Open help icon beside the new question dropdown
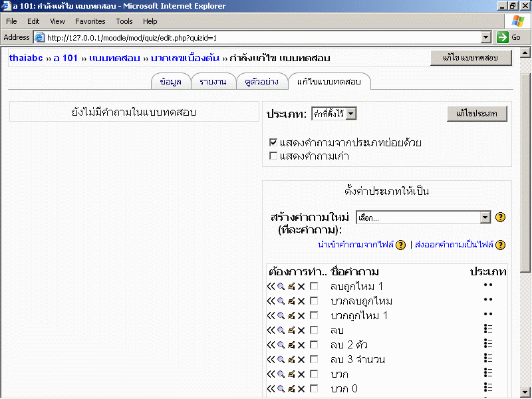Image resolution: width=532 pixels, height=399 pixels. coord(501,217)
